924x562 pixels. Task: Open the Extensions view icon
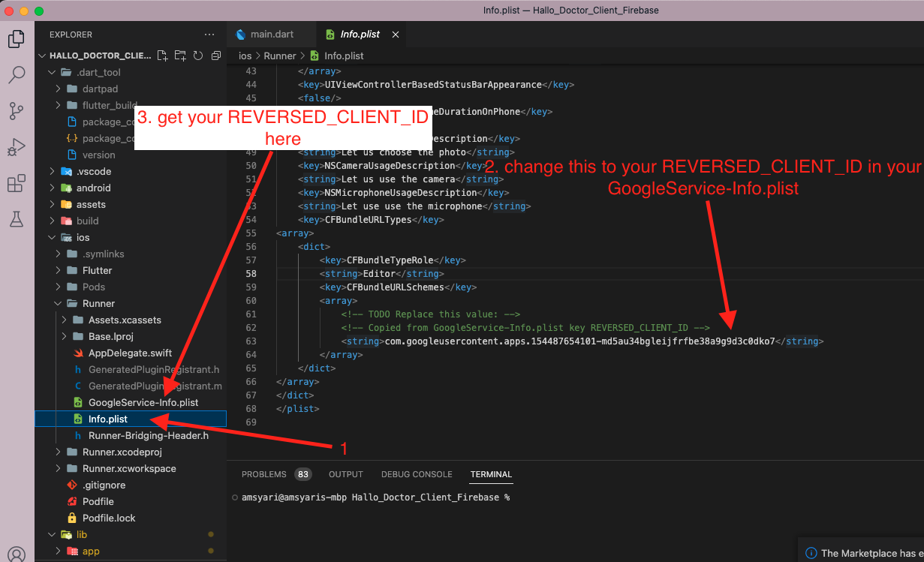coord(16,183)
